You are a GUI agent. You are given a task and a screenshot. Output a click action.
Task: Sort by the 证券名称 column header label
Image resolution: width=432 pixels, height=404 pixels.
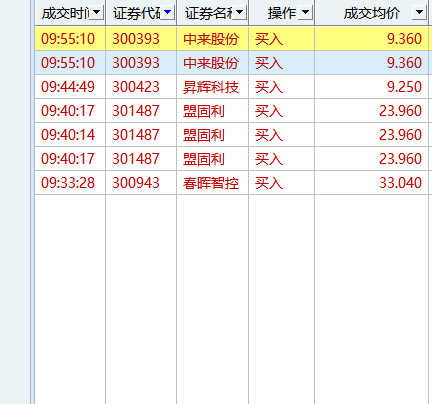pos(209,13)
